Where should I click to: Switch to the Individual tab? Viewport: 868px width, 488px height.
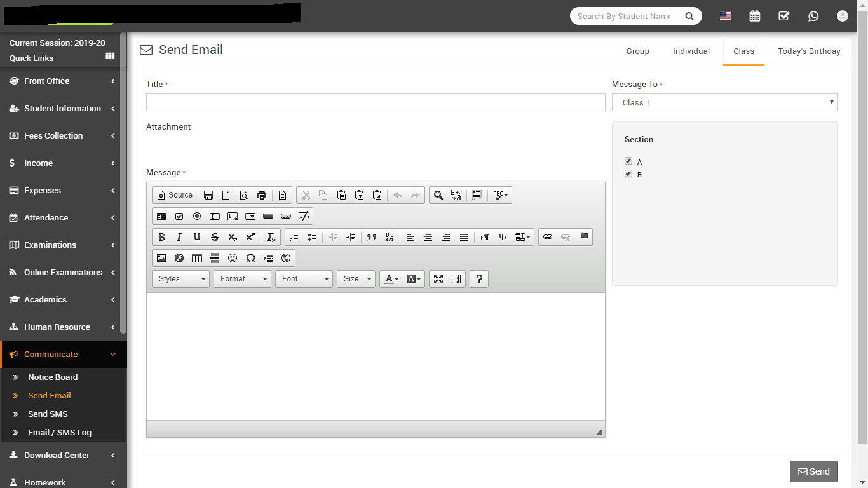pos(691,51)
